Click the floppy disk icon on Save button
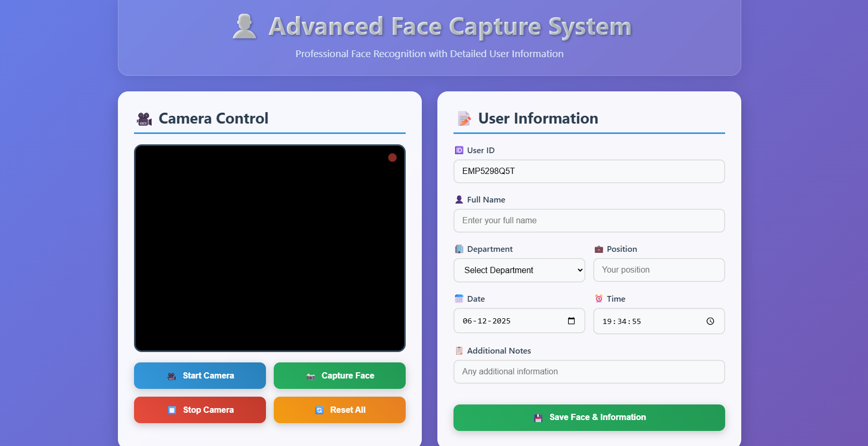Screen dimensions: 868x446 pos(538,418)
